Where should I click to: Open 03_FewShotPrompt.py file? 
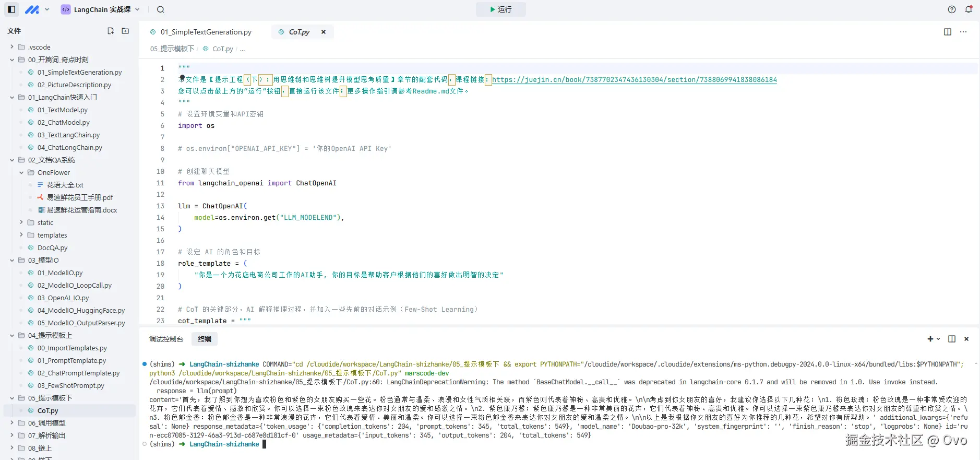70,385
